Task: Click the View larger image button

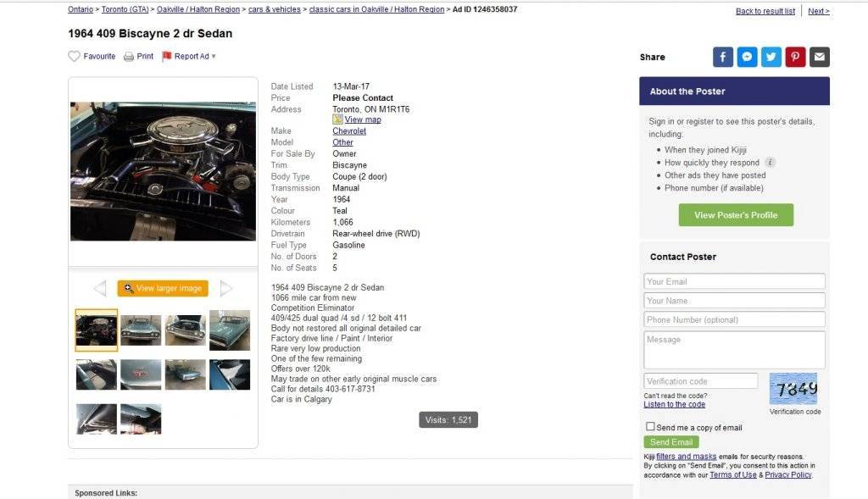Action: pos(163,288)
